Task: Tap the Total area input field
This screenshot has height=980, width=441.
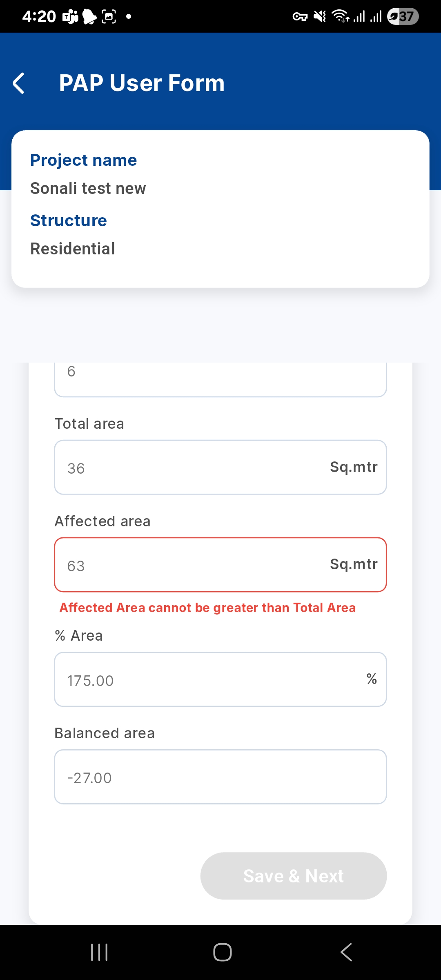Action: pyautogui.click(x=220, y=467)
